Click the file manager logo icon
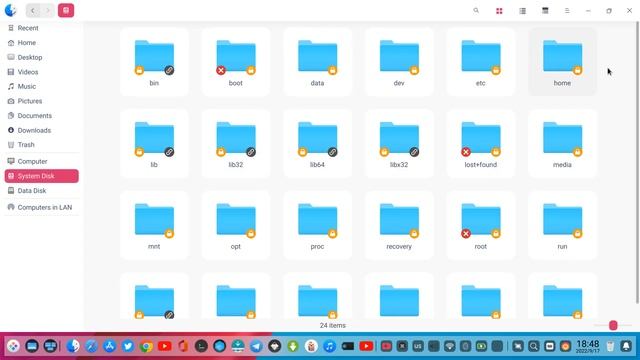This screenshot has width=640, height=360. click(11, 10)
